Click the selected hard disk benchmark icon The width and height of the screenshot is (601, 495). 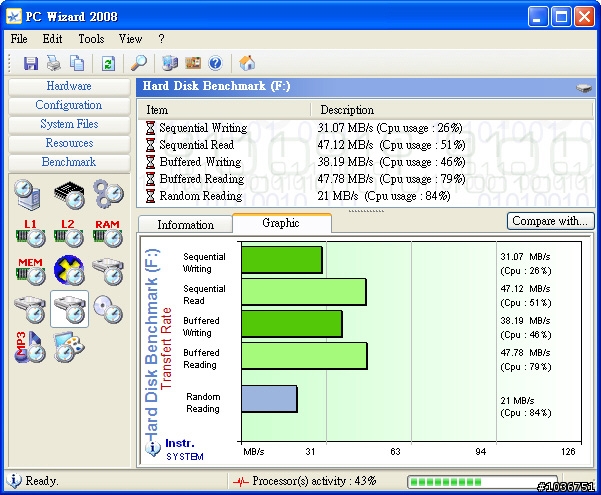(69, 309)
